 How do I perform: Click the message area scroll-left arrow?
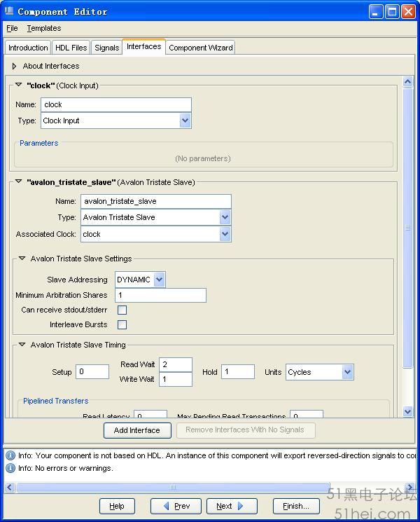point(9,488)
